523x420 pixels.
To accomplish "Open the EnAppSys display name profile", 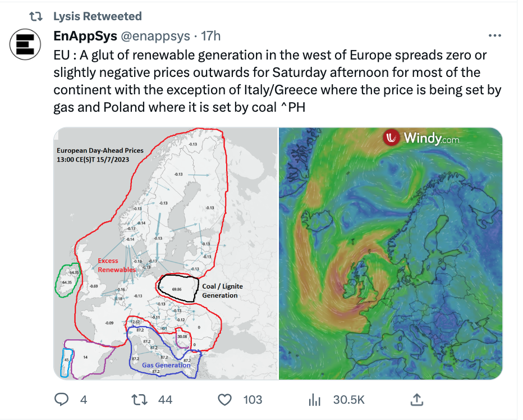I will click(x=85, y=36).
